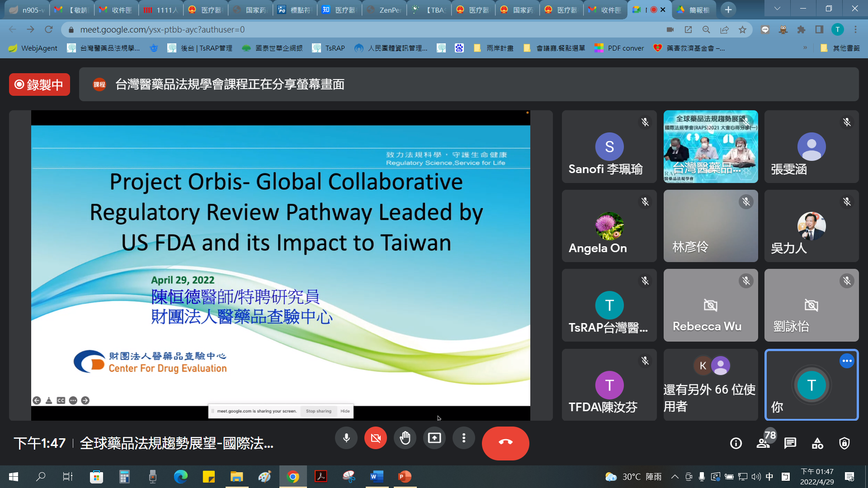The width and height of the screenshot is (868, 488).
Task: Switch to the ZenPer browser tab
Action: (x=384, y=10)
